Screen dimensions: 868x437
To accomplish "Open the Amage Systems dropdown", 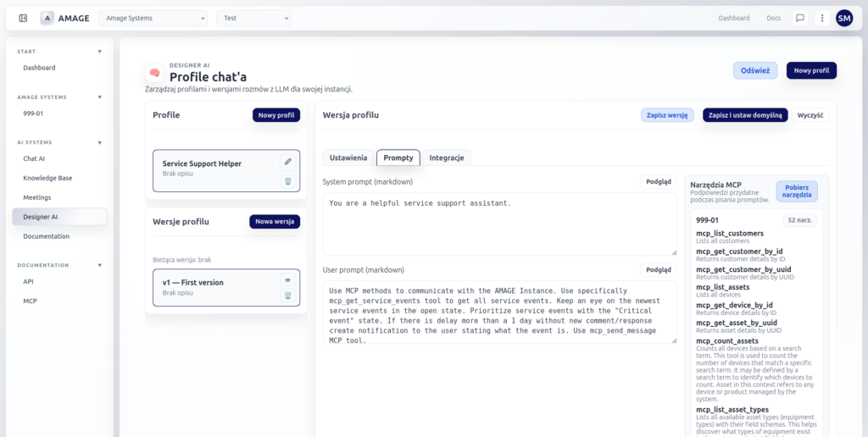I will pos(153,18).
